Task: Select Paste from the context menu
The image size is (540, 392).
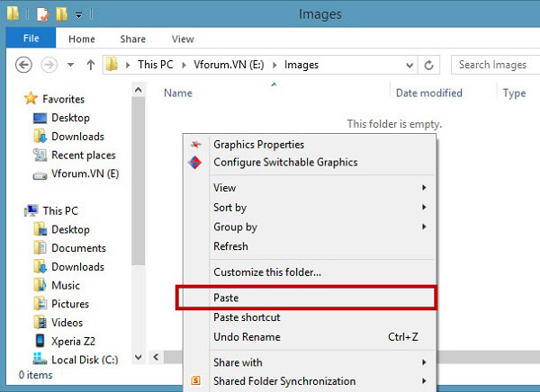Action: 226,298
